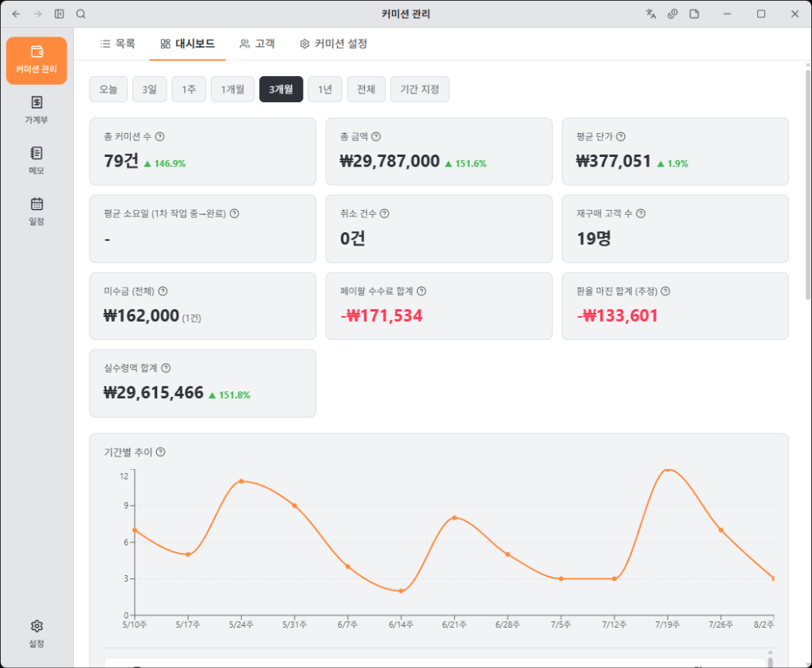Click help icon next to 평균 소요일

235,214
